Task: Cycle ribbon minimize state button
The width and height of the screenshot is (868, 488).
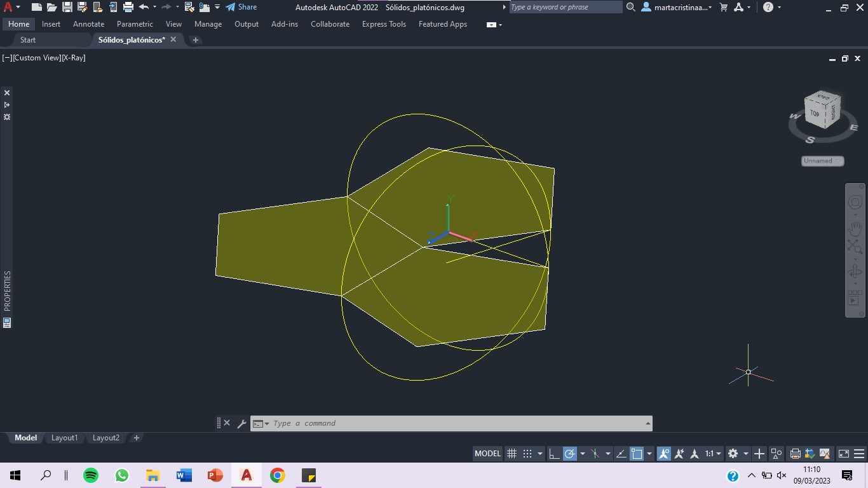Action: (491, 25)
